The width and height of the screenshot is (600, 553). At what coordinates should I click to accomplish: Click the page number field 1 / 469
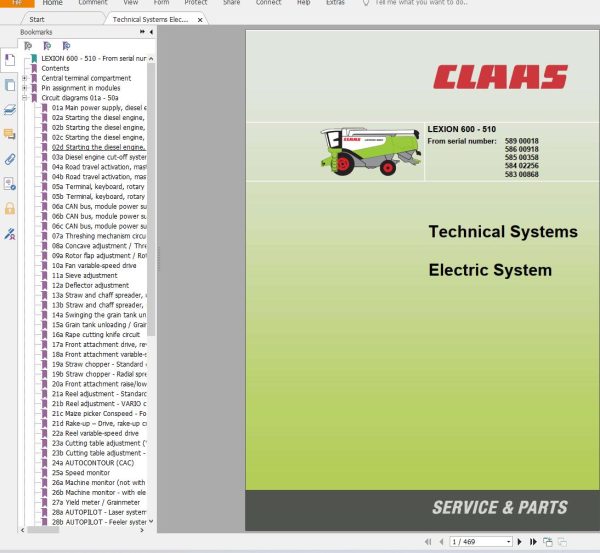click(477, 542)
